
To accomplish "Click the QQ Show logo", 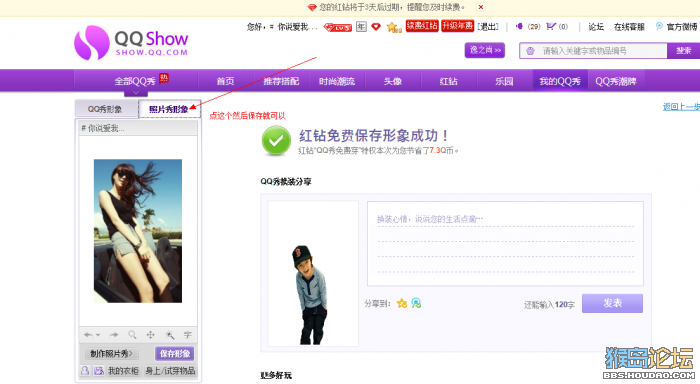I will point(131,43).
